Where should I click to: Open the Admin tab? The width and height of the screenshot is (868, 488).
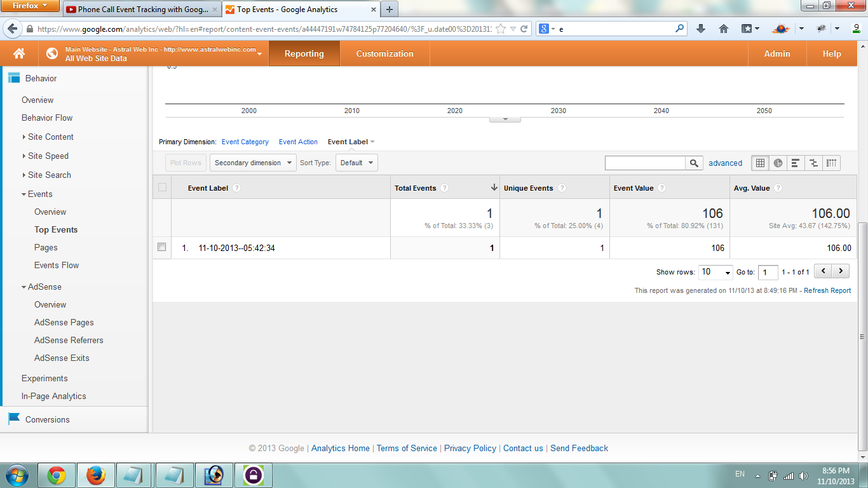(776, 53)
